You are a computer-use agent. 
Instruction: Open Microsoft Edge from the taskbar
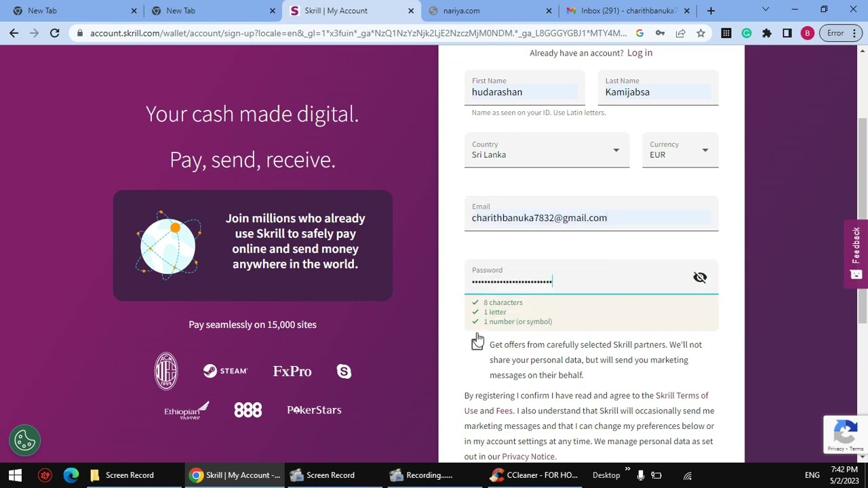point(71,475)
